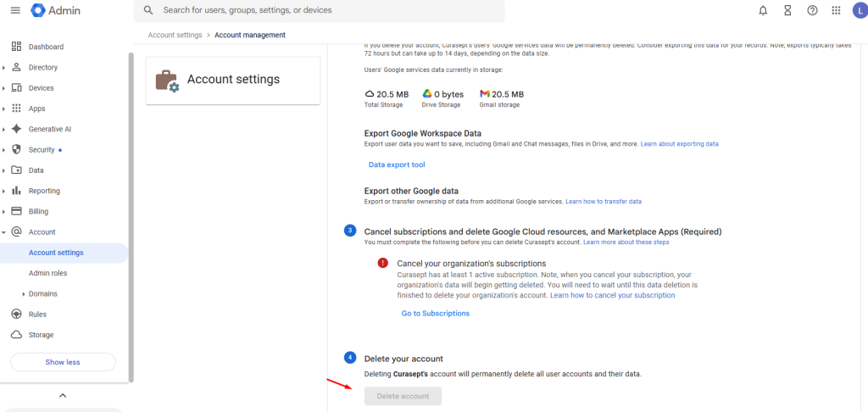Expand the Billing section arrow
The width and height of the screenshot is (868, 412).
[4, 211]
